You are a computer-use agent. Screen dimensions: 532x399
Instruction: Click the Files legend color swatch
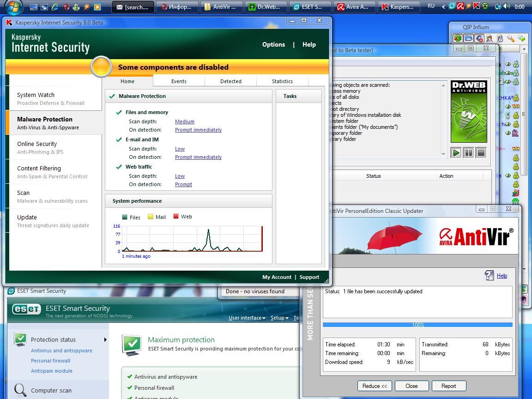124,217
